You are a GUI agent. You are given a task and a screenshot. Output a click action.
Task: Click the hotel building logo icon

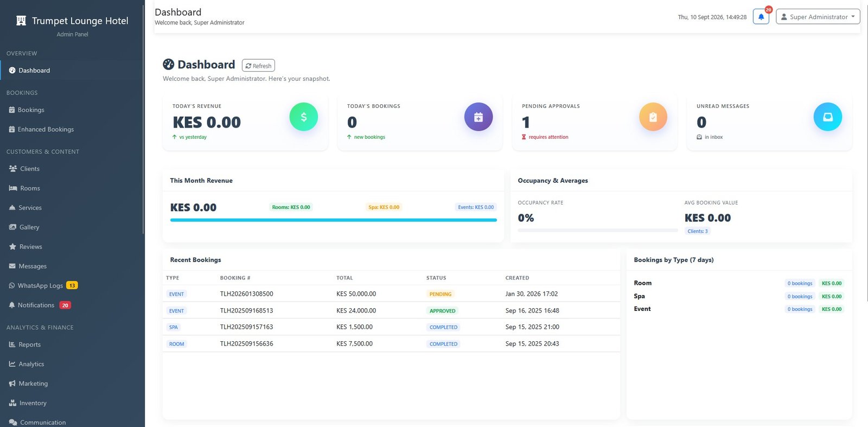point(21,21)
